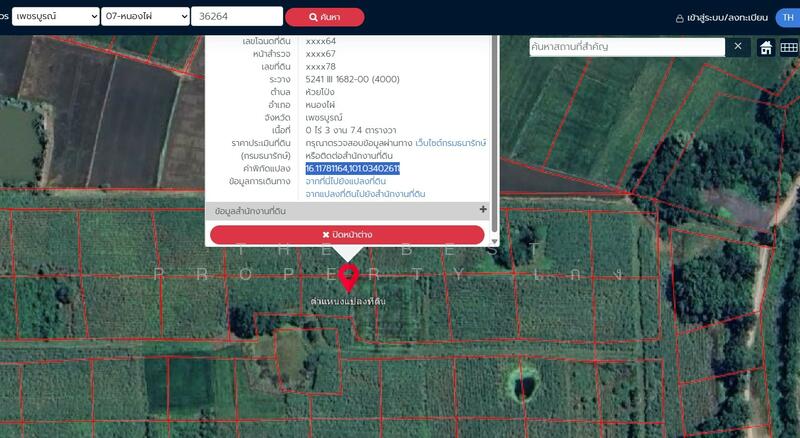
Task: Click the ปิดหน้าต่าง close window button
Action: click(346, 235)
